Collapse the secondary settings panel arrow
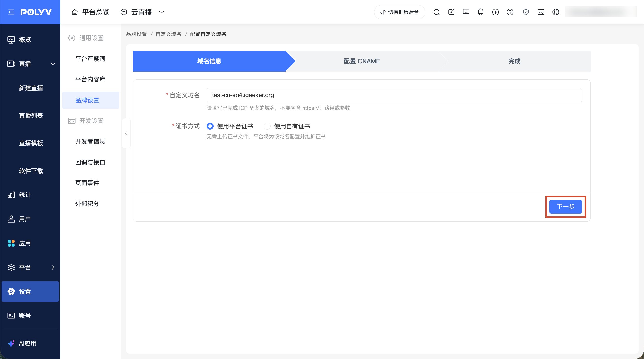 126,133
